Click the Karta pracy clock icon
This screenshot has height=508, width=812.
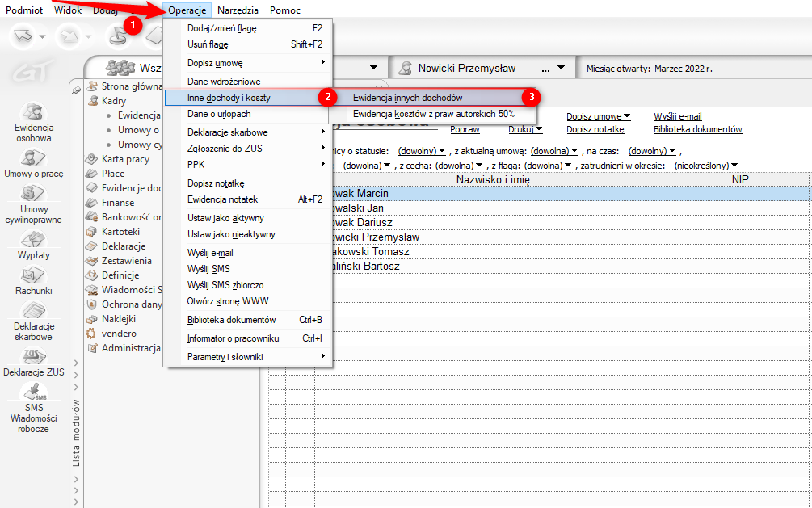coord(91,158)
